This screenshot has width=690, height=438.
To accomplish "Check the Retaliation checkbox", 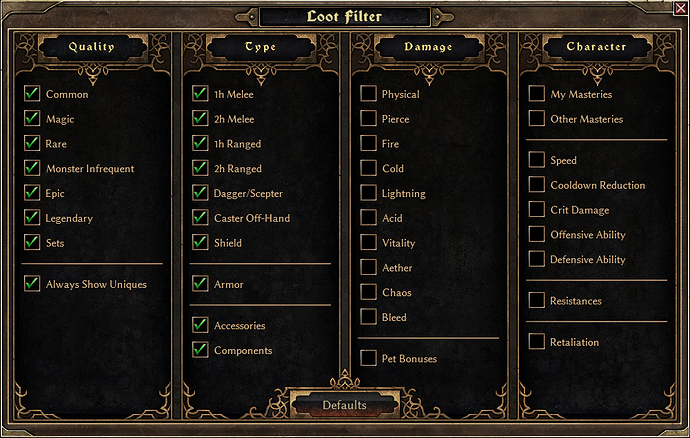I will (x=537, y=342).
